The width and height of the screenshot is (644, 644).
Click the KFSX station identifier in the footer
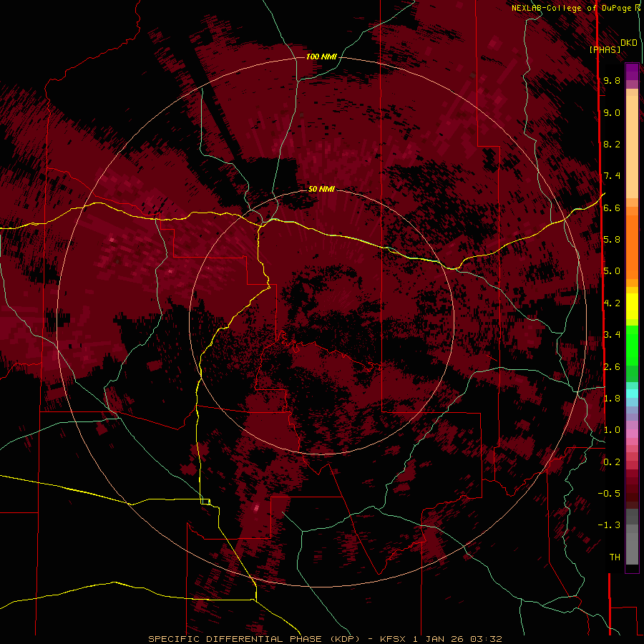tap(394, 639)
